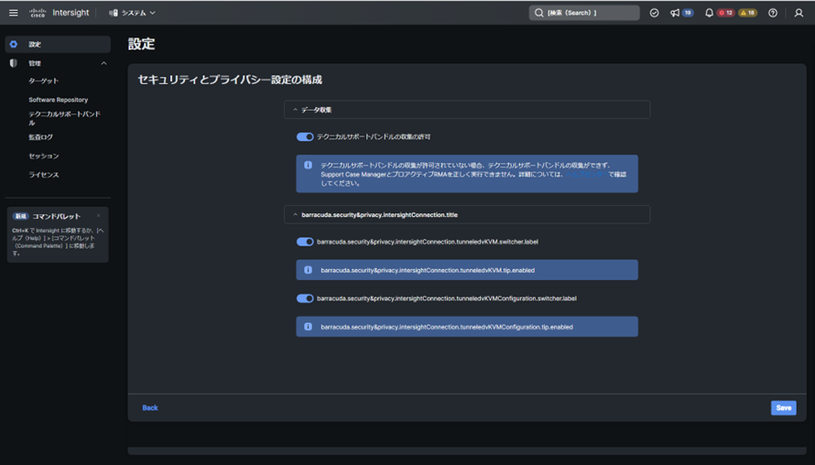
Task: Click the 設定 gear icon
Action: [x=14, y=45]
